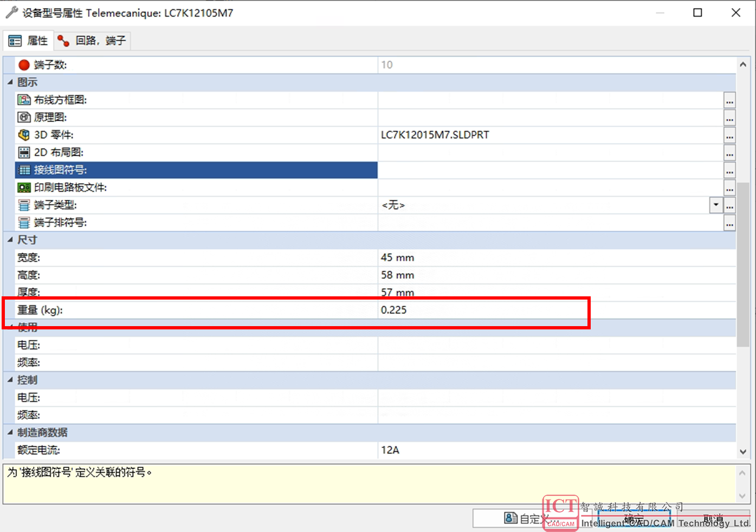Click the ... button for 端子排符号

(729, 223)
